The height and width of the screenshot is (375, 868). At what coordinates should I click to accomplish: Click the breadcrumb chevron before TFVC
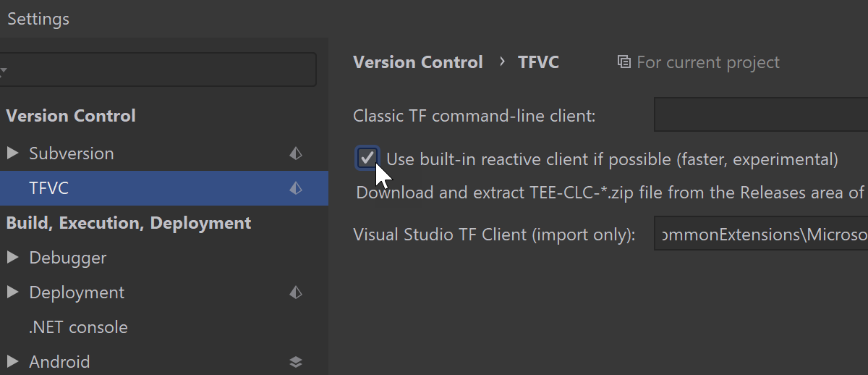coord(502,62)
